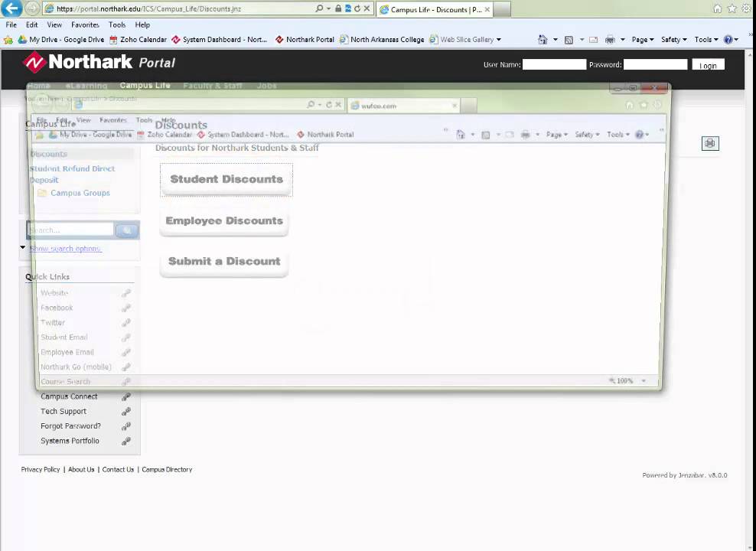This screenshot has width=756, height=551.
Task: Click the command bar Home page icon
Action: [x=543, y=40]
